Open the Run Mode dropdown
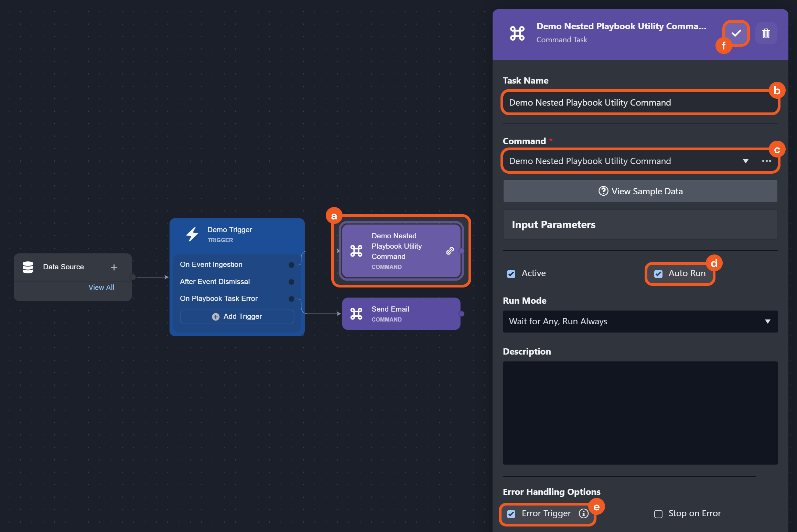Screen dimensions: 797x532 coord(640,322)
